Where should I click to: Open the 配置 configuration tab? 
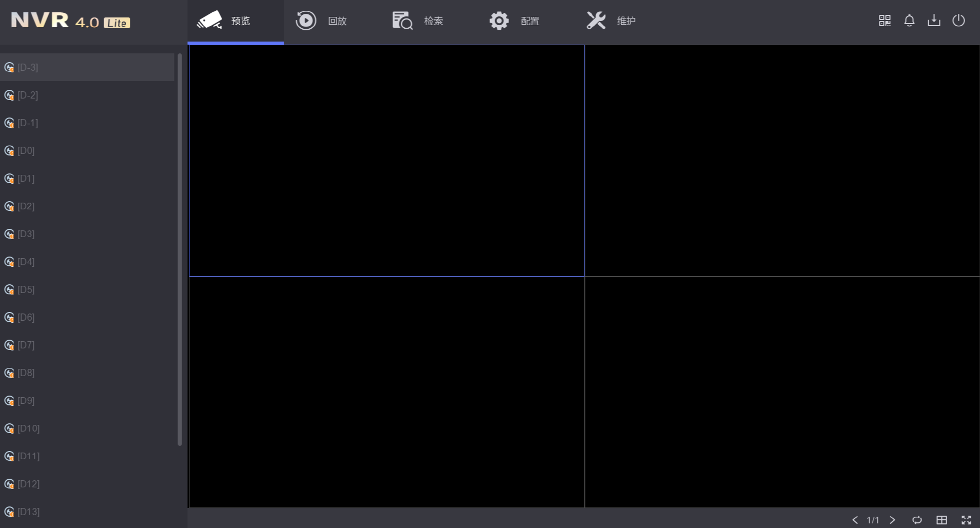pos(514,21)
